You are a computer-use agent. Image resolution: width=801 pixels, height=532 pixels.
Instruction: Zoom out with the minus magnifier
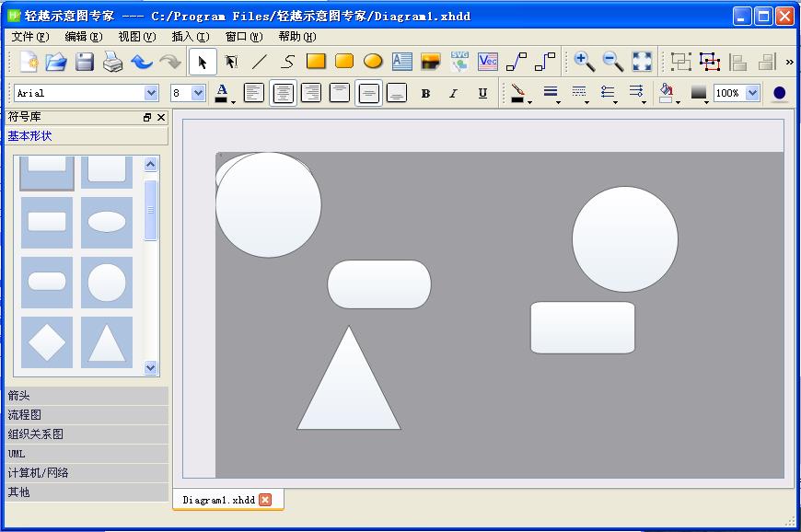613,62
